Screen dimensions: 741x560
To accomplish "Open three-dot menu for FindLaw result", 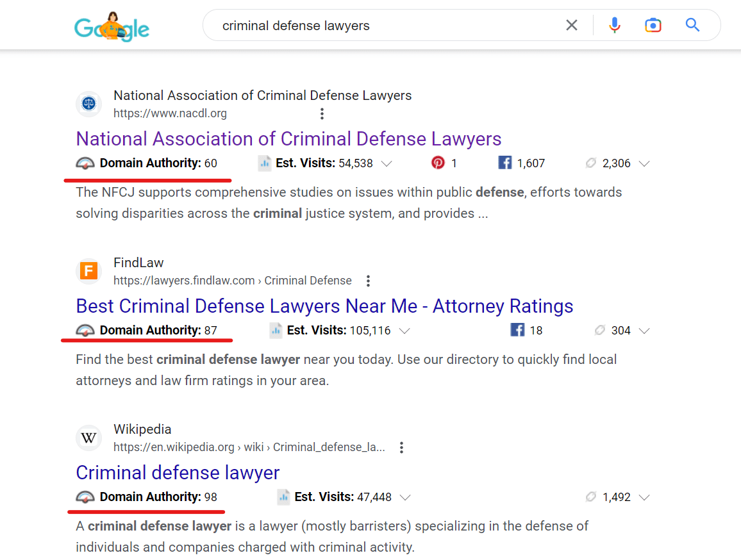I will tap(368, 281).
